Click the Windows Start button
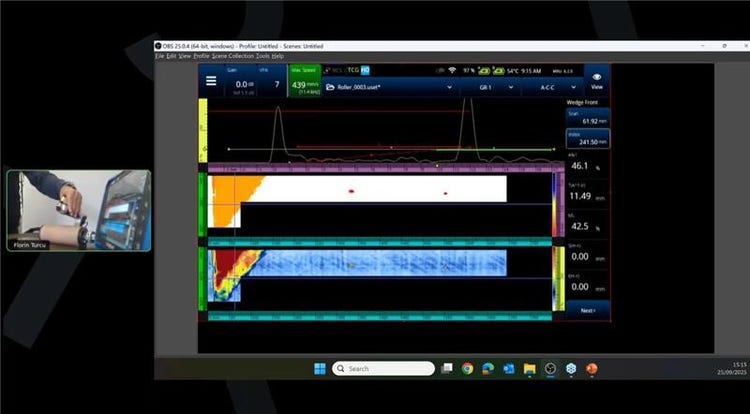 tap(319, 369)
